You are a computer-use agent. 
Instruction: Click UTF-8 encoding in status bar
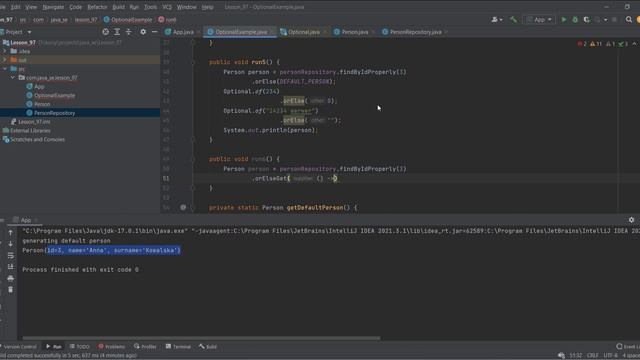pyautogui.click(x=611, y=356)
